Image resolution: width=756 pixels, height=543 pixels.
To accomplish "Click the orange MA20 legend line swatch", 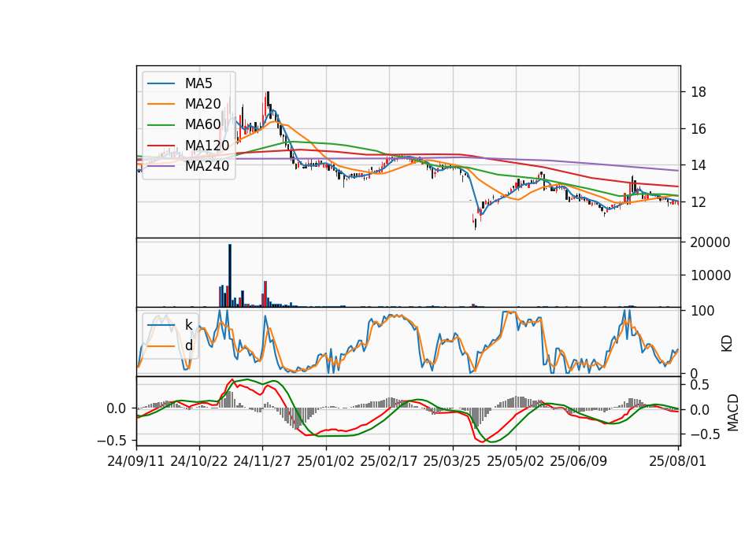I will pos(161,104).
